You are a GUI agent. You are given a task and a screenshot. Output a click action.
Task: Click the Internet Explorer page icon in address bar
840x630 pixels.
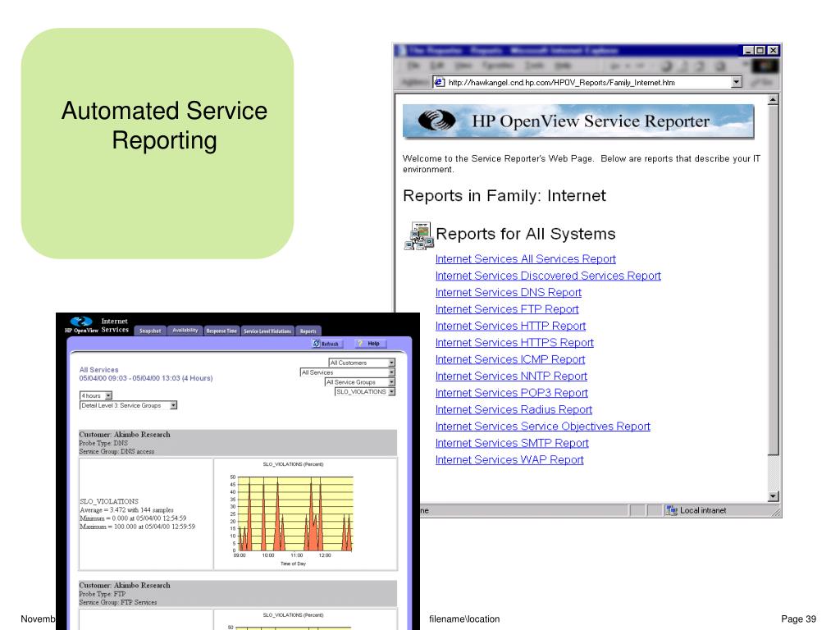tap(440, 83)
